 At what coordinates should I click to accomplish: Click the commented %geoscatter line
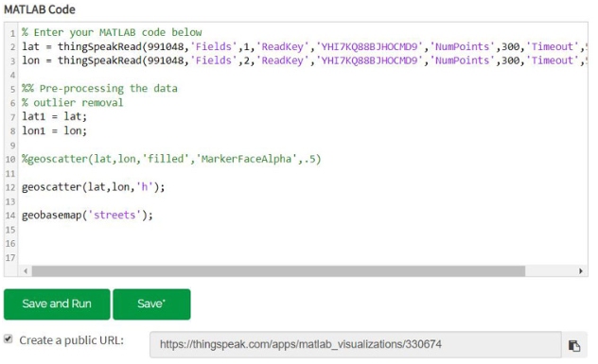171,159
